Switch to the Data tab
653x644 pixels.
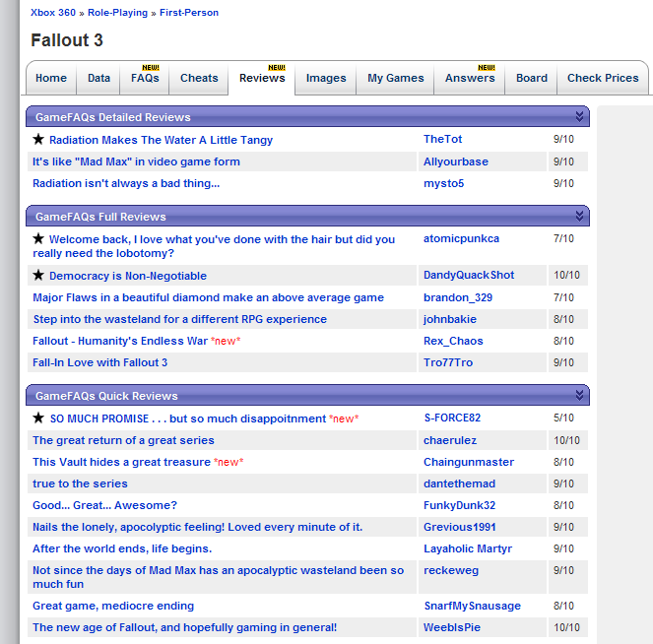click(98, 78)
